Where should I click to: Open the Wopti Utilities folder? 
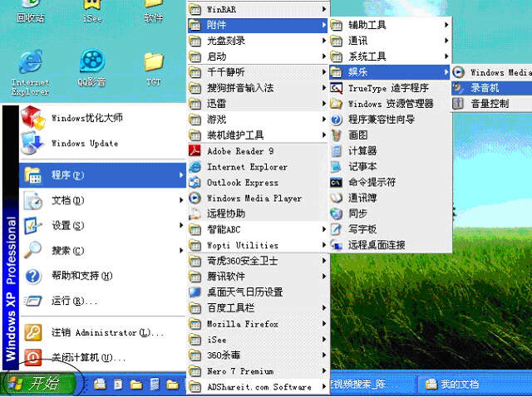point(258,245)
